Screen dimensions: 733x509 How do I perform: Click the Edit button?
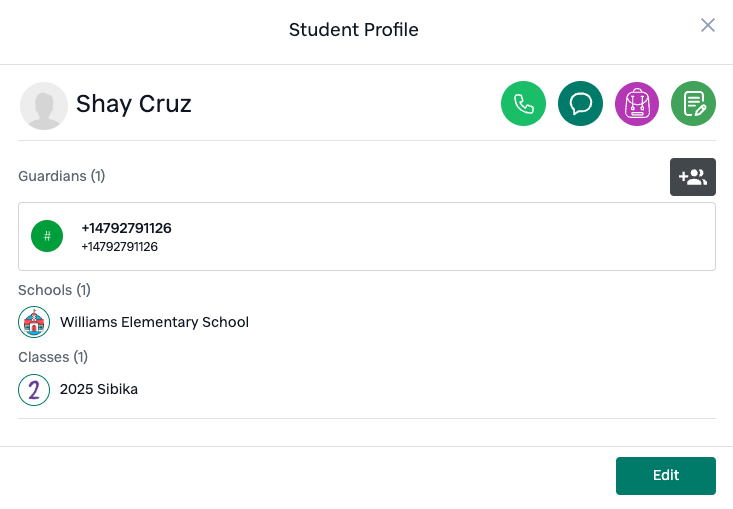666,476
